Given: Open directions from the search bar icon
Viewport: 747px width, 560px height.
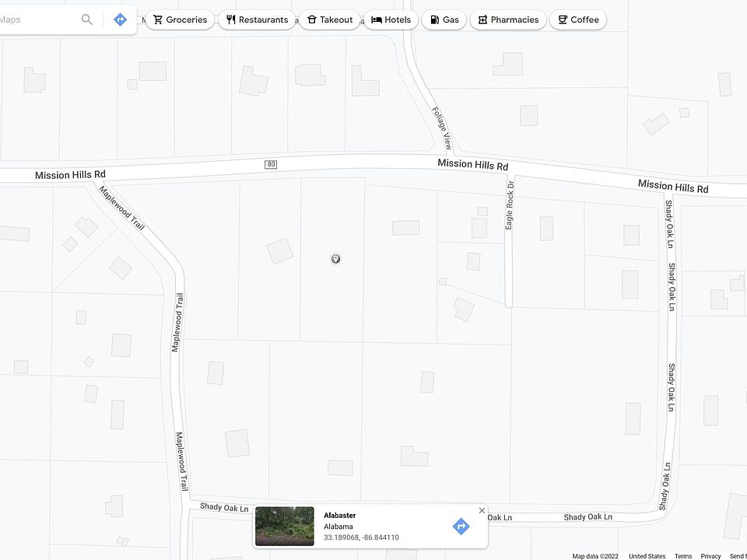Looking at the screenshot, I should 120,19.
